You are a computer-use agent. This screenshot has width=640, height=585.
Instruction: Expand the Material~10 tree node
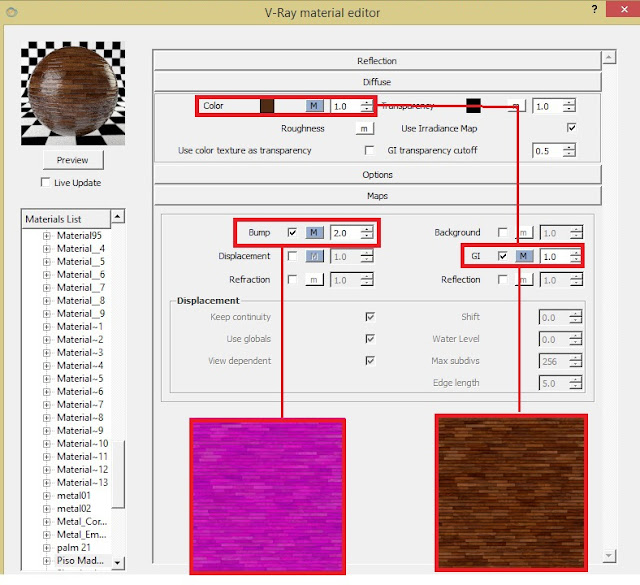47,444
